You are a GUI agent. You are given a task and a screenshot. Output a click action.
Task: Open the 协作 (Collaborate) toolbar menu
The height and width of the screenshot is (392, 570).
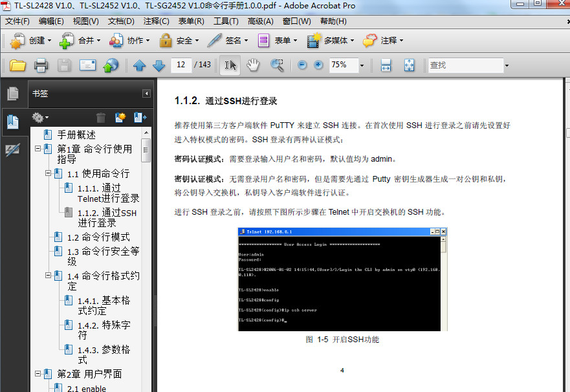click(x=129, y=40)
